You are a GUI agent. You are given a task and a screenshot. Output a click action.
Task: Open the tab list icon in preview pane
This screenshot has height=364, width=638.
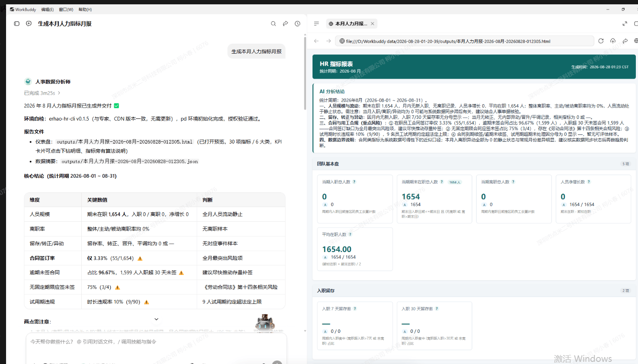pos(316,24)
